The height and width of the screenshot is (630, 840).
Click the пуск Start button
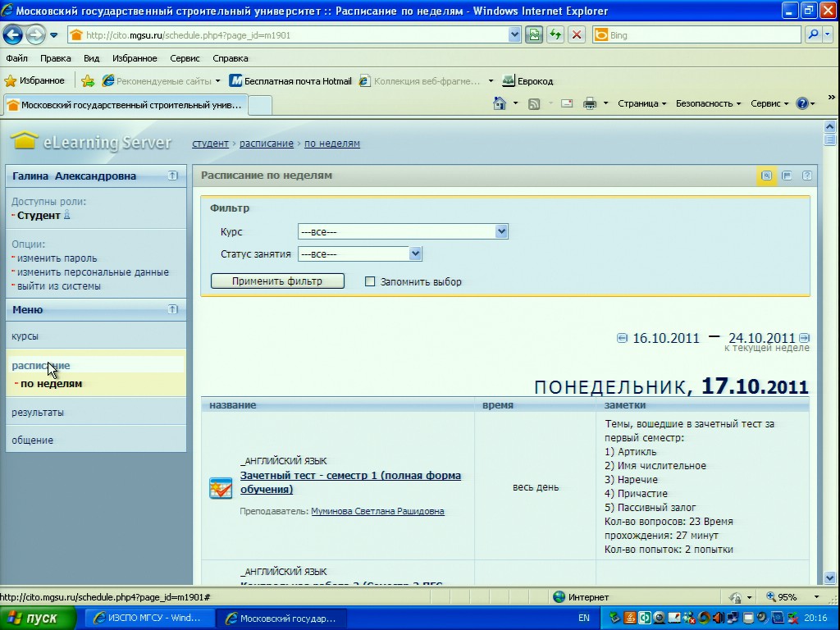(38, 619)
